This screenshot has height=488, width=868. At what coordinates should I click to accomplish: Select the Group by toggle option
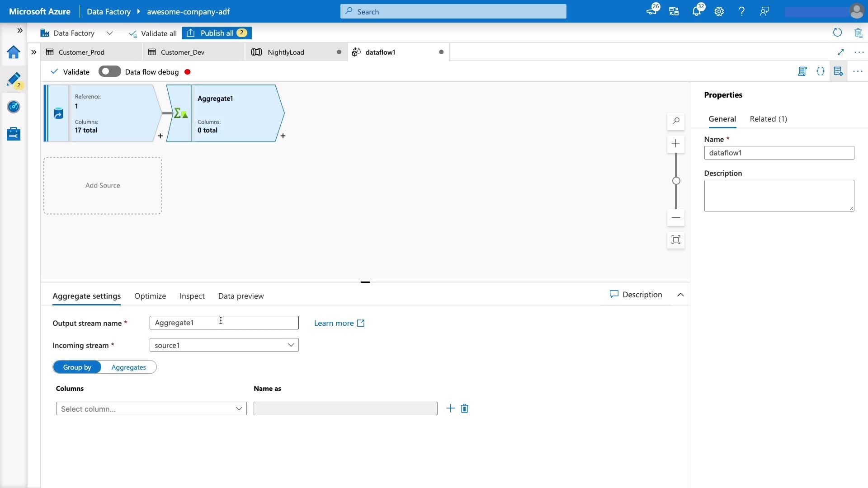coord(77,367)
